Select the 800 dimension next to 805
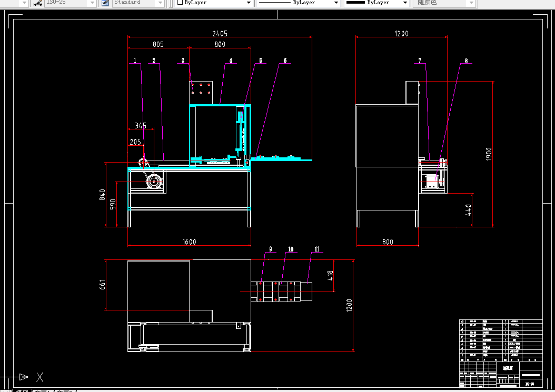555x392 pixels. (x=220, y=44)
